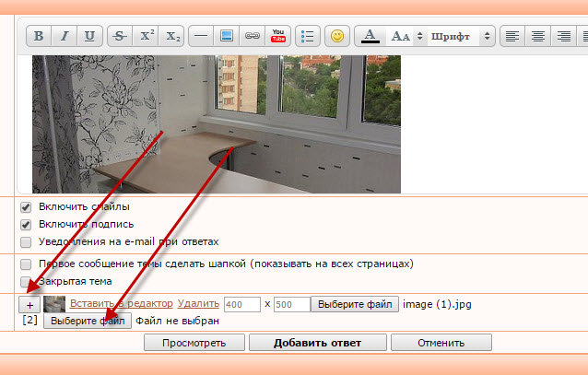Apply strikethrough formatting
This screenshot has width=588, height=375.
click(119, 37)
